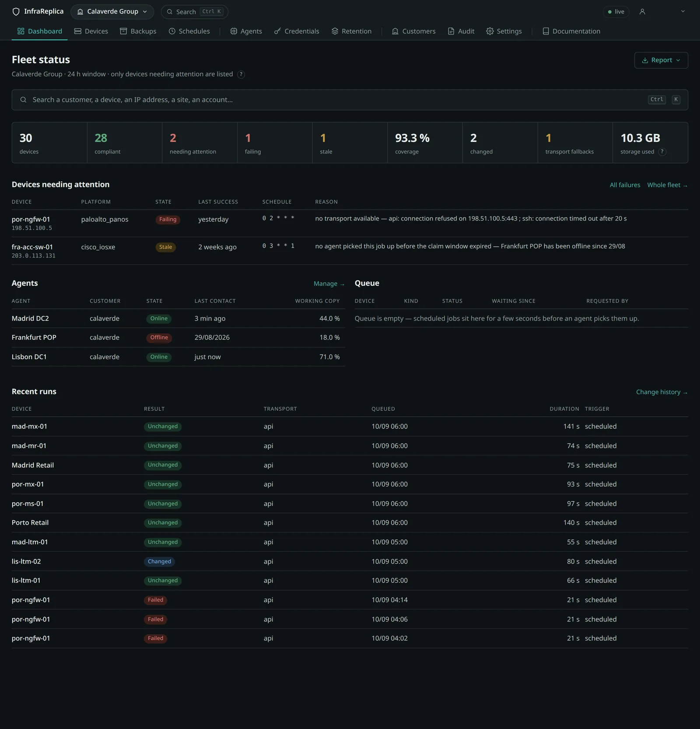
Task: Click the magnifier icon in the search field
Action: pos(24,100)
